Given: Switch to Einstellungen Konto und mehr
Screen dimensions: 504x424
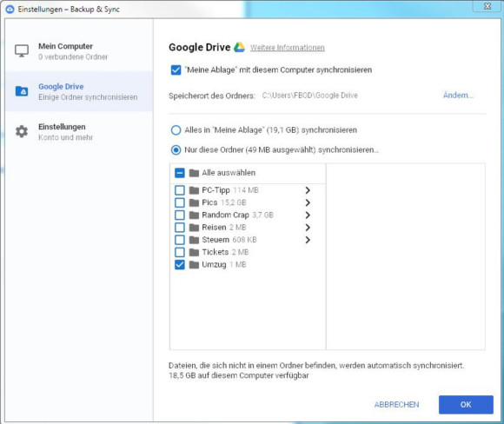Looking at the screenshot, I should 79,132.
